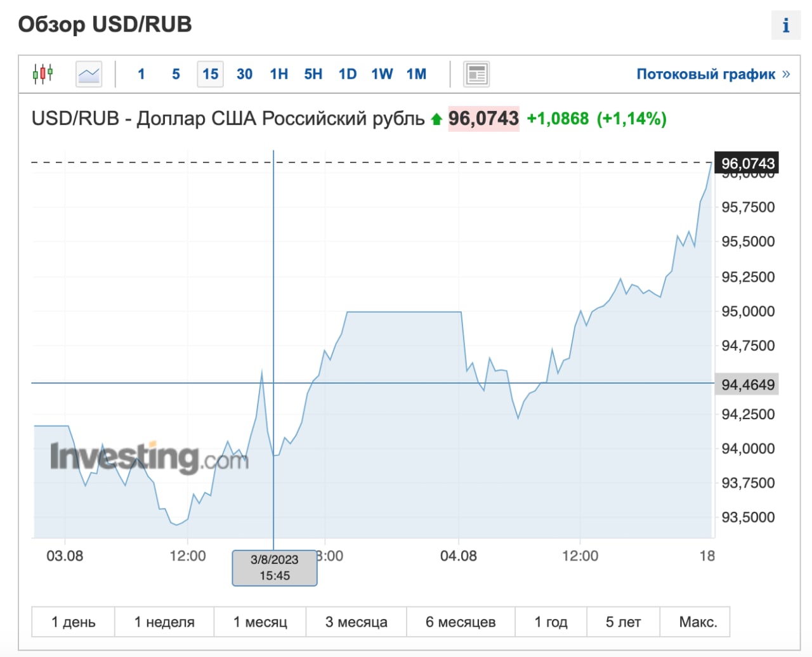Switch to candlestick chart type
Image resolution: width=812 pixels, height=657 pixels.
coord(43,74)
